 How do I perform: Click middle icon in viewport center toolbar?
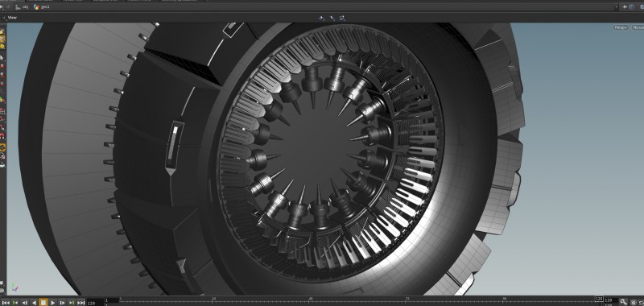point(332,18)
